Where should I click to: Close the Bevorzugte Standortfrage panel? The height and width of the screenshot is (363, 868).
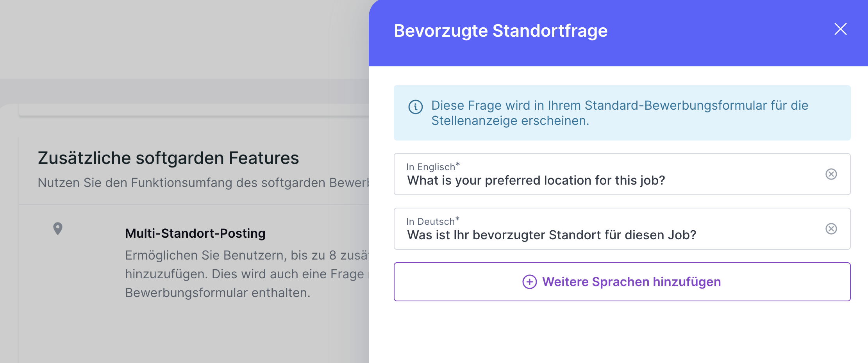(x=840, y=29)
